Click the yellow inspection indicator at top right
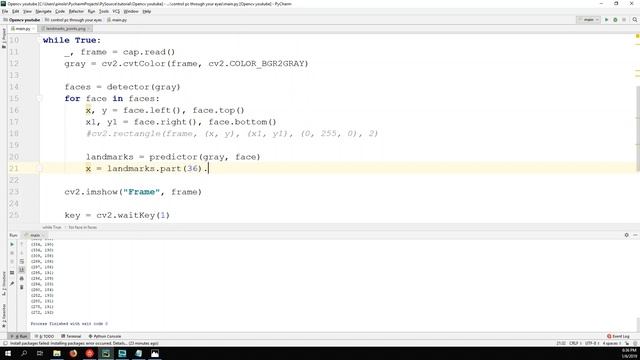640x360 pixels. click(x=637, y=36)
